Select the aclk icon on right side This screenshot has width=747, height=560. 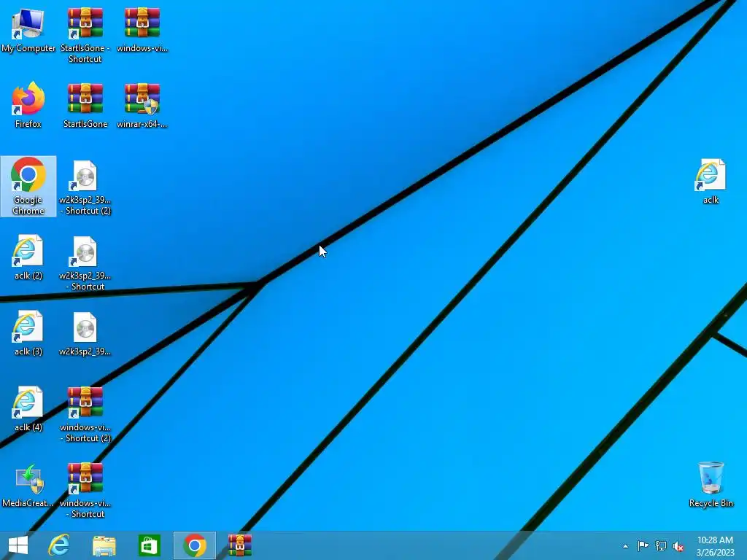(x=711, y=182)
